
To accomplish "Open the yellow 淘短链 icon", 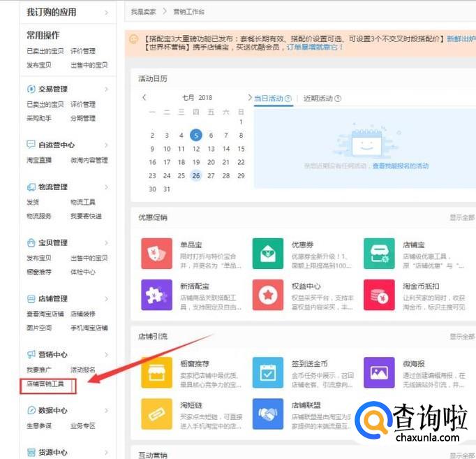I will click(156, 414).
